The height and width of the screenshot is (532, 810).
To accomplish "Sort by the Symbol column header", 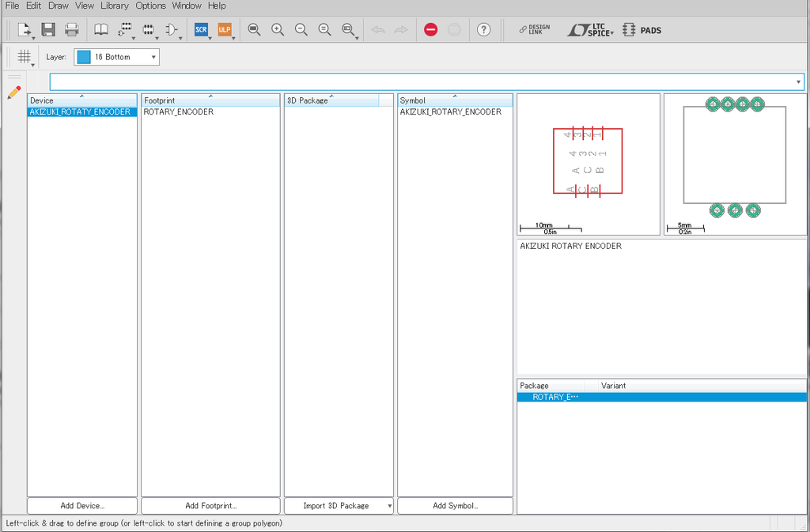I will pos(455,100).
